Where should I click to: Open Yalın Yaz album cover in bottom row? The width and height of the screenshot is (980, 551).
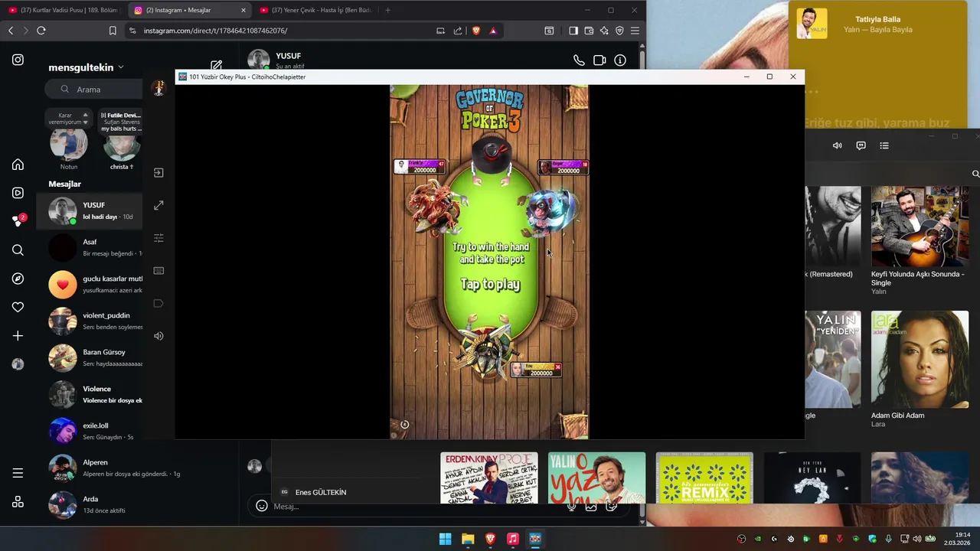point(596,478)
